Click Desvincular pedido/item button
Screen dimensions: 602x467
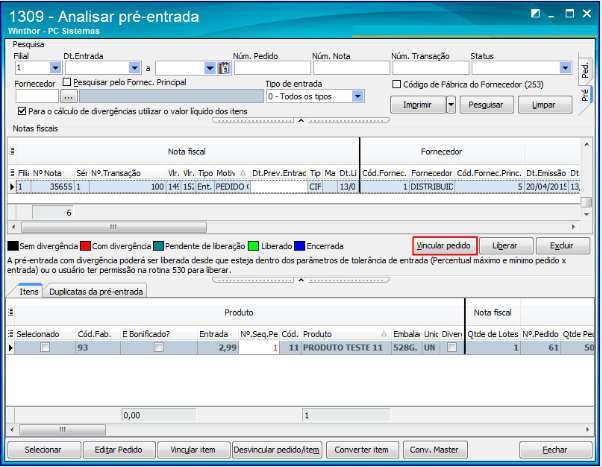[x=277, y=450]
